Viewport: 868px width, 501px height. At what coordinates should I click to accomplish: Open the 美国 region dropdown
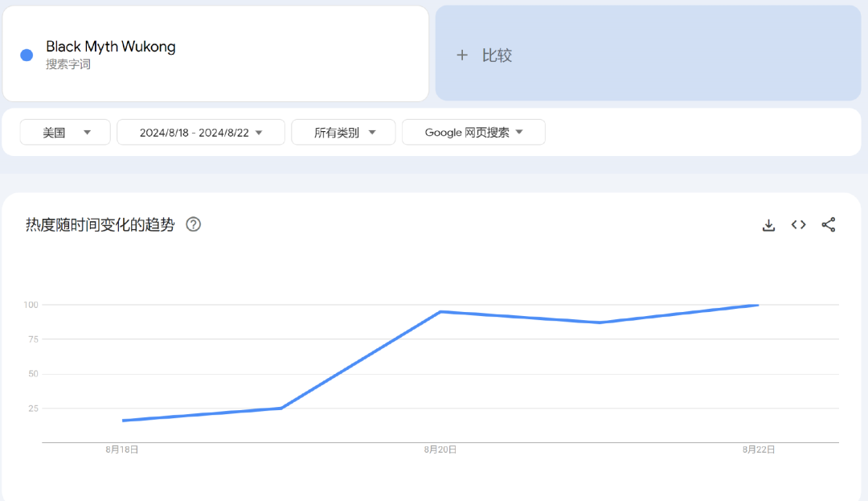(x=65, y=133)
